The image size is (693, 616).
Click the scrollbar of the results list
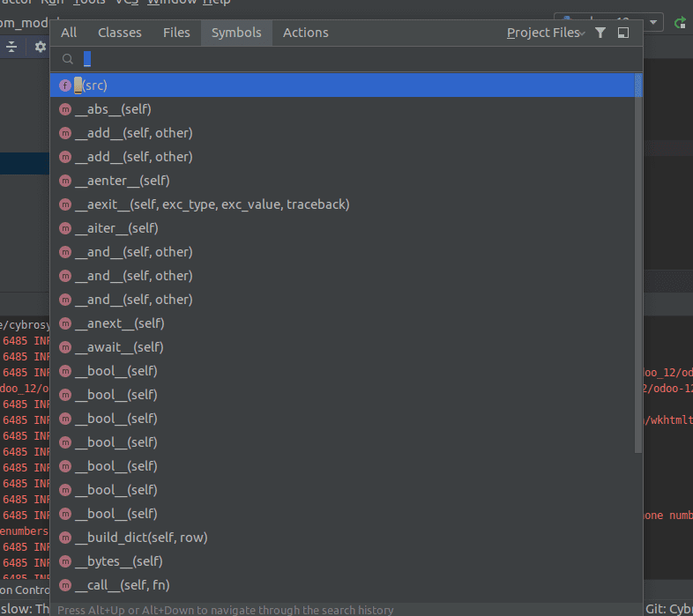(638, 263)
